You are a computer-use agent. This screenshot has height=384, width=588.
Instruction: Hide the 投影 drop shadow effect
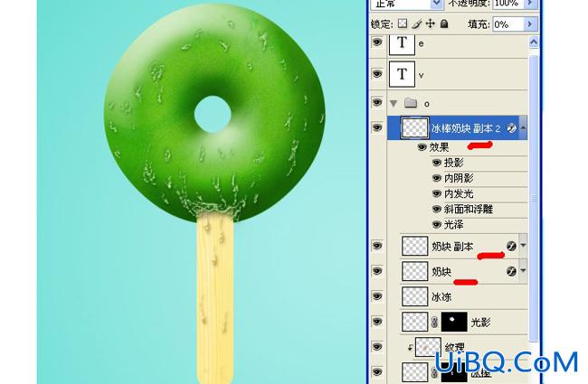[x=437, y=163]
